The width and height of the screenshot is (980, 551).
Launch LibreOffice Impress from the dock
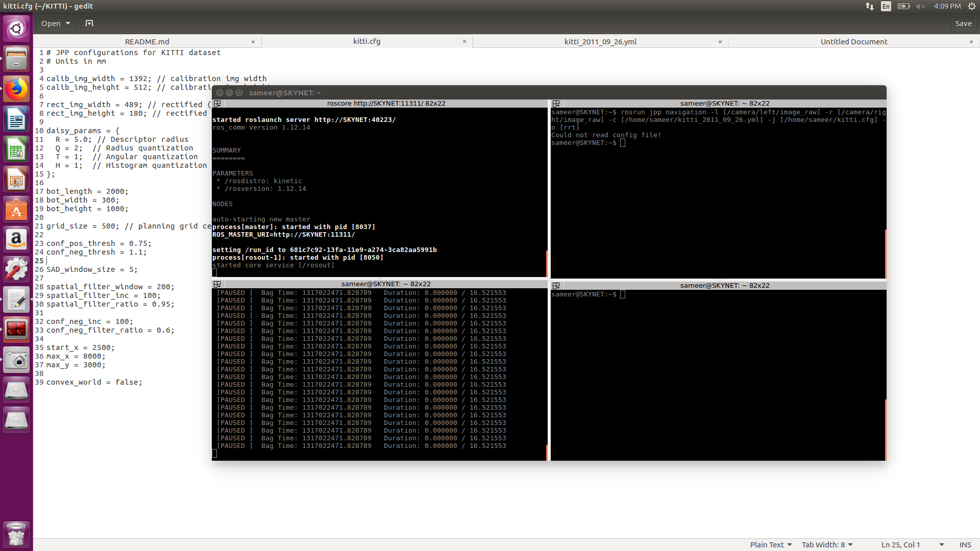[17, 179]
